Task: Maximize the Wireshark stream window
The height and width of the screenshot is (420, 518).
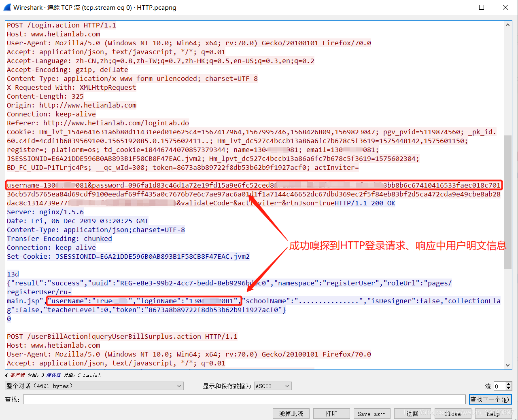Action: coord(482,7)
